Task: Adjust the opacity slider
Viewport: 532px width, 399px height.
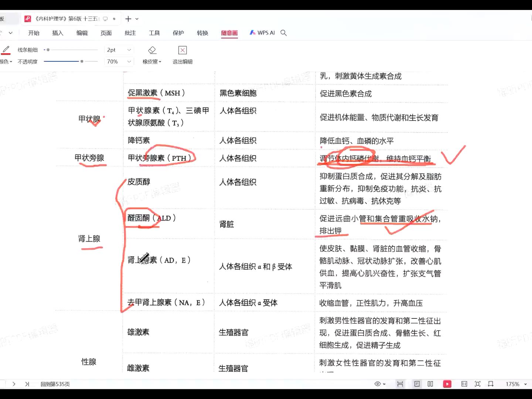Action: 71,61
